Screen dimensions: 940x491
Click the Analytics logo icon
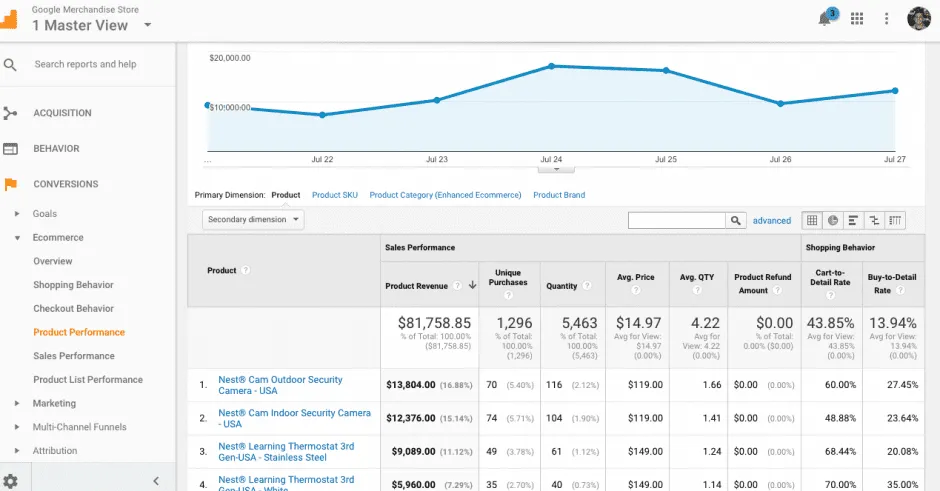point(8,20)
